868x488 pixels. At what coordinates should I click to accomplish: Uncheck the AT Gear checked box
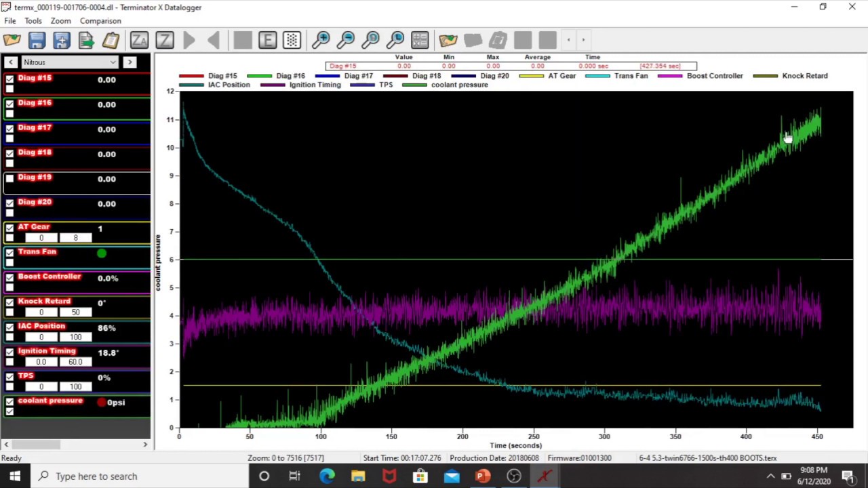tap(9, 228)
